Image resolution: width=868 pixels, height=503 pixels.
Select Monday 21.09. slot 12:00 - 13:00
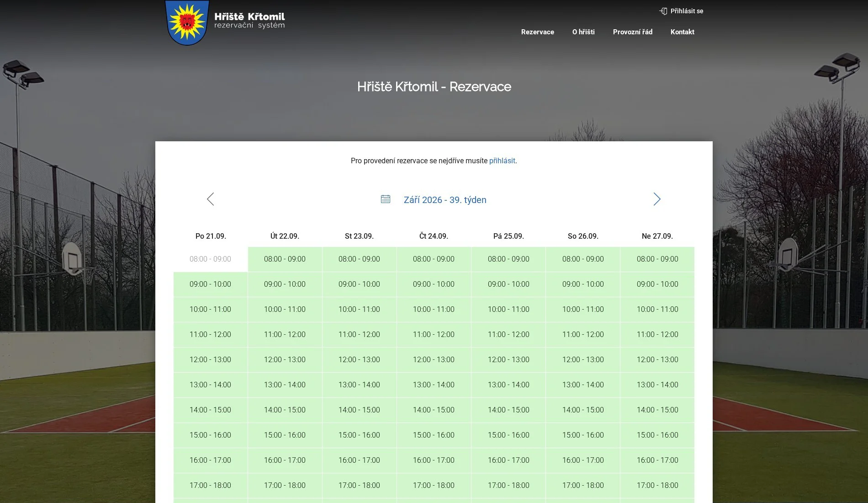click(211, 360)
